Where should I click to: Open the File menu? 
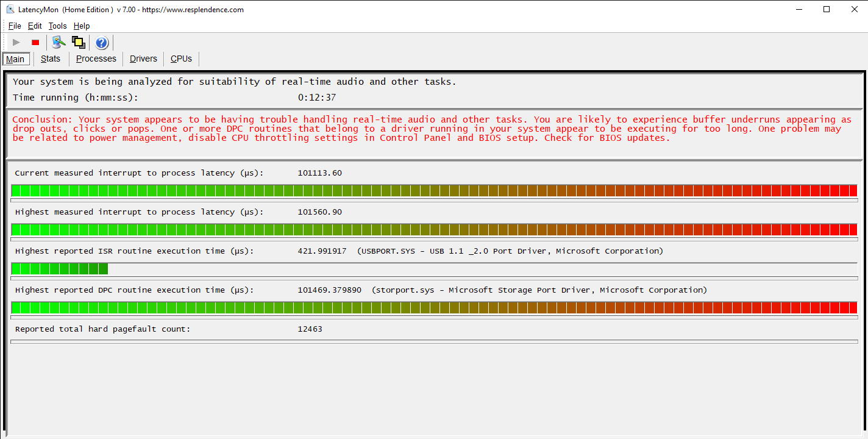pyautogui.click(x=15, y=26)
